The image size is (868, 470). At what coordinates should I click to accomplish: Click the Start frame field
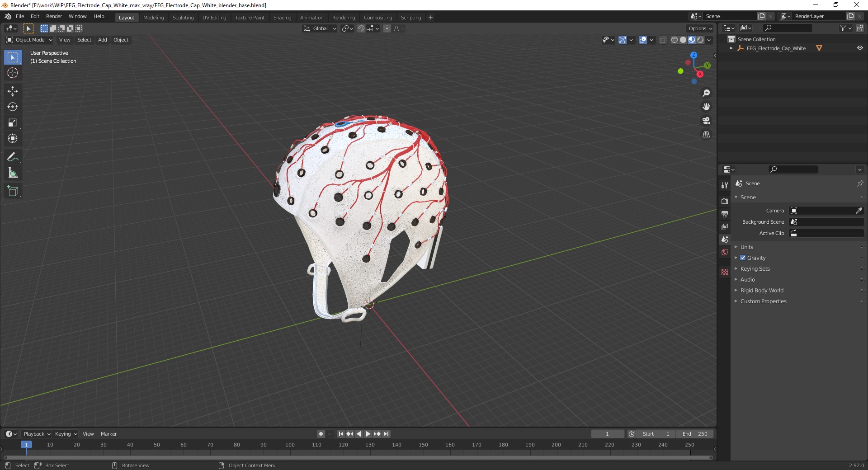(656, 434)
